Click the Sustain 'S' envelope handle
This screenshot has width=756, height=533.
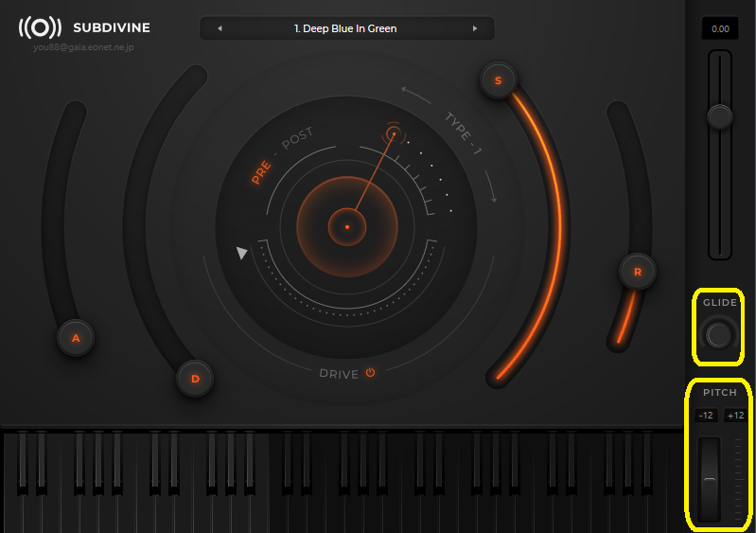pyautogui.click(x=498, y=80)
